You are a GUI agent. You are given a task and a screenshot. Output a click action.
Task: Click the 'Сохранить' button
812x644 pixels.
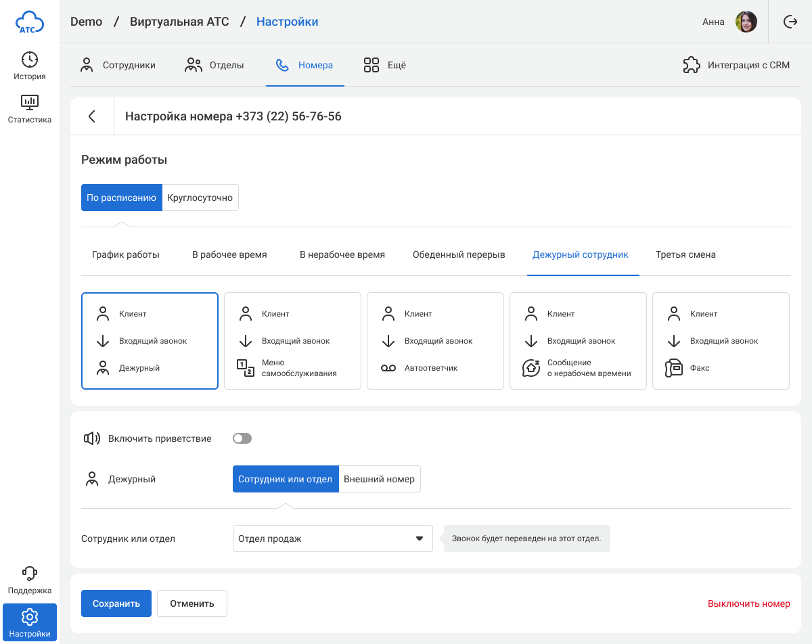pos(116,603)
